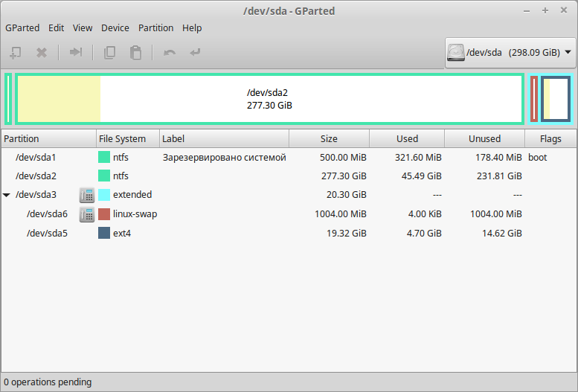Image resolution: width=578 pixels, height=392 pixels.
Task: Click the Apply all operations icon
Action: [195, 53]
